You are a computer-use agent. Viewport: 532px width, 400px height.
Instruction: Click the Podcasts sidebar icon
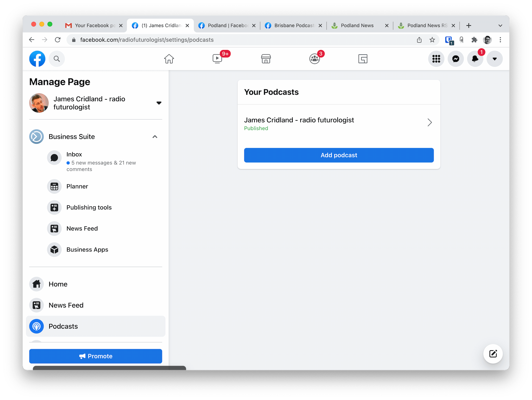(37, 326)
